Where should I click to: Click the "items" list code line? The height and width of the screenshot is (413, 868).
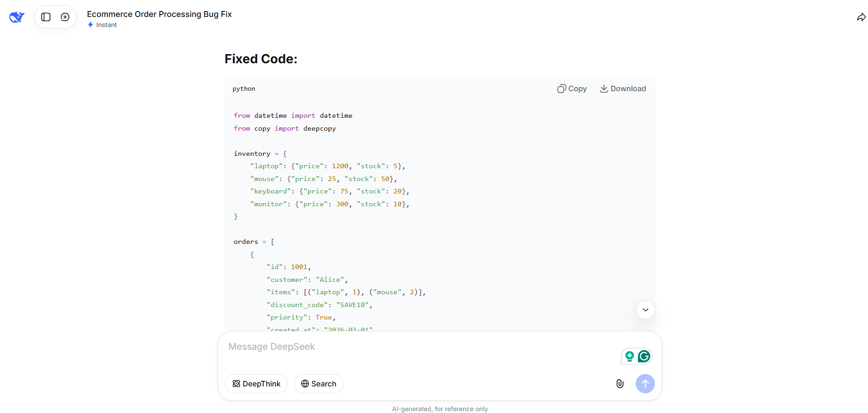coord(346,292)
